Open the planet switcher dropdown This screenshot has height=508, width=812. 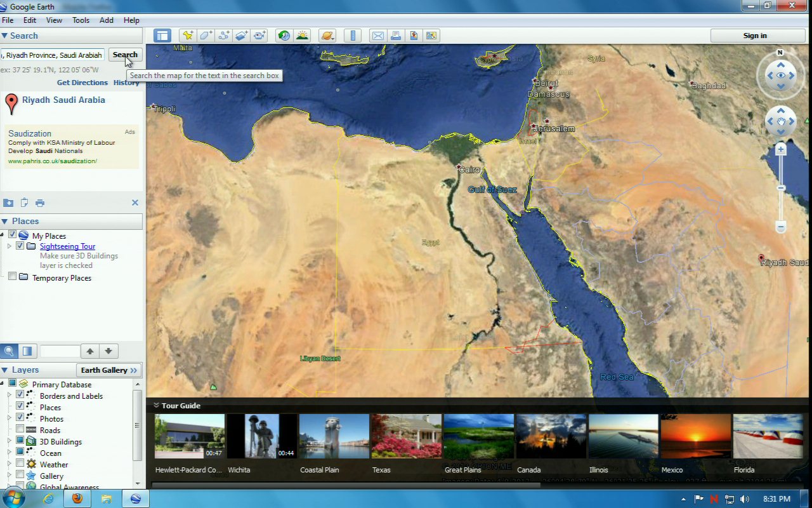[327, 36]
